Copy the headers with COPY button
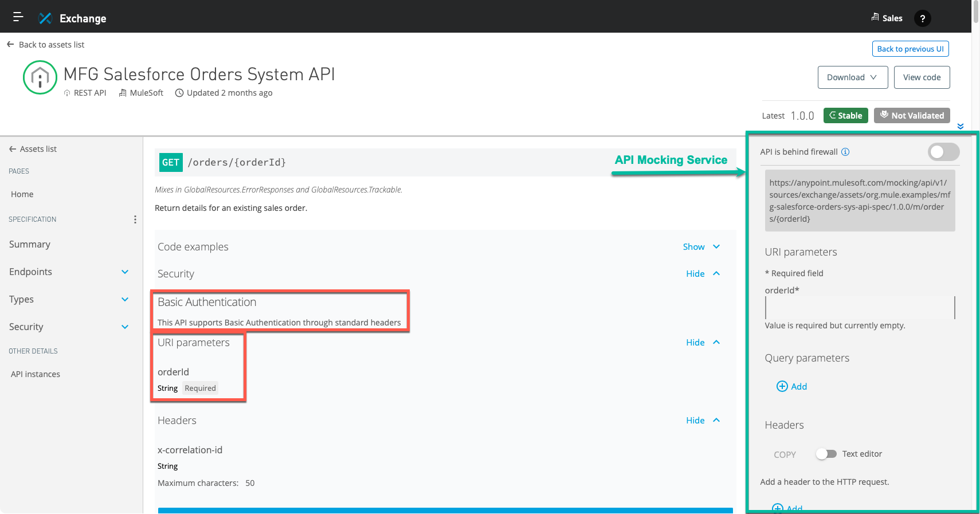 coord(785,454)
